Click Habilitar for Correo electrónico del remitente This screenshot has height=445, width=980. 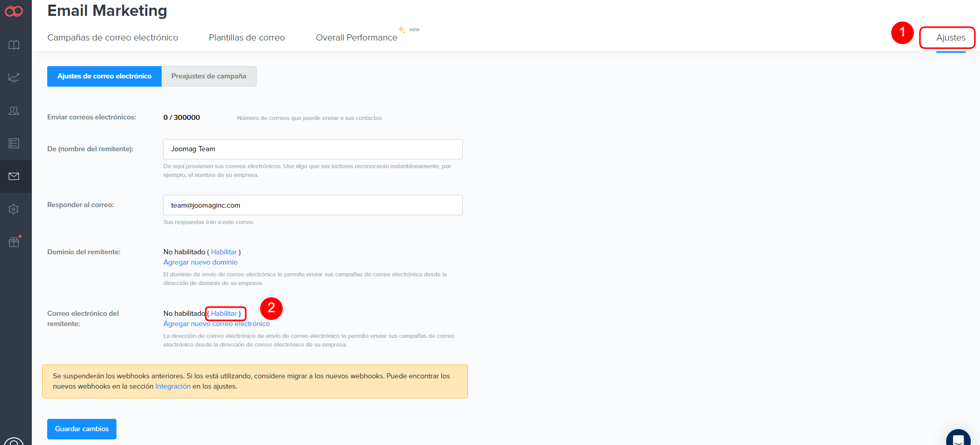click(x=224, y=313)
